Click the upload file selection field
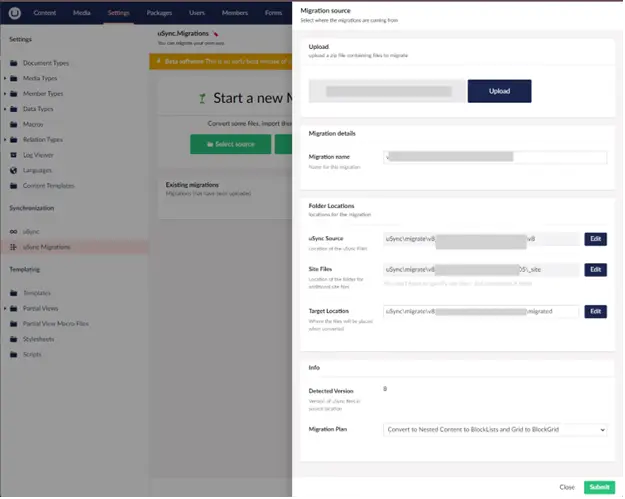The width and height of the screenshot is (625, 499). click(387, 91)
